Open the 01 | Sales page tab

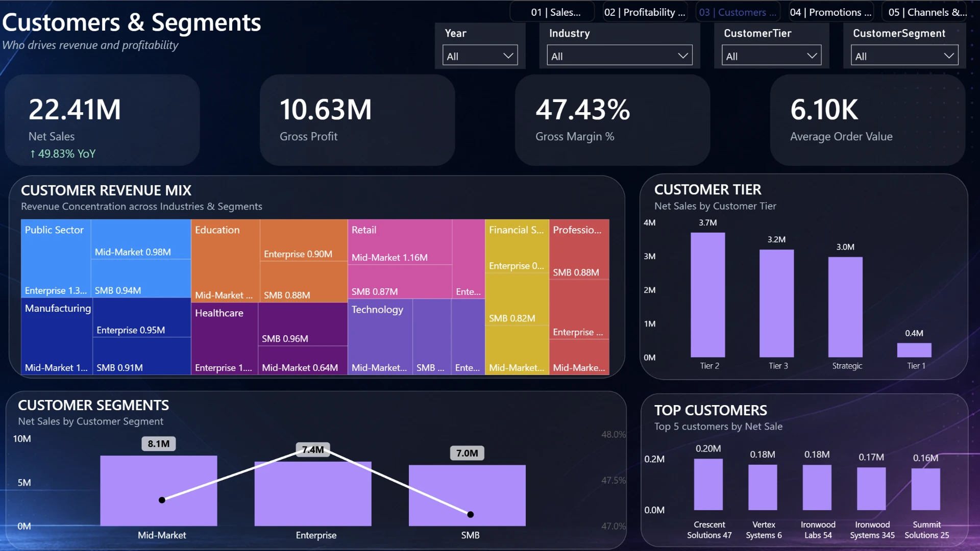pyautogui.click(x=553, y=12)
